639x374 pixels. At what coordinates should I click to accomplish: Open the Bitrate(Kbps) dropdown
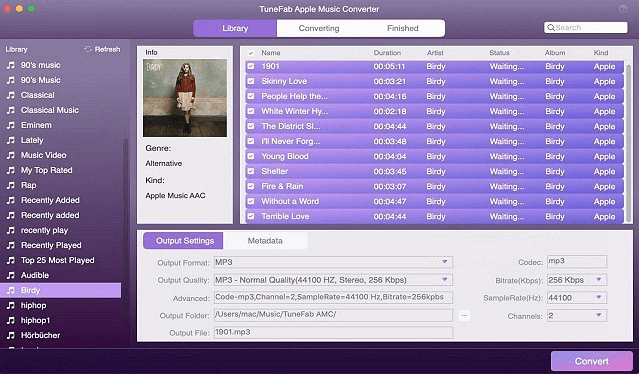click(x=577, y=280)
